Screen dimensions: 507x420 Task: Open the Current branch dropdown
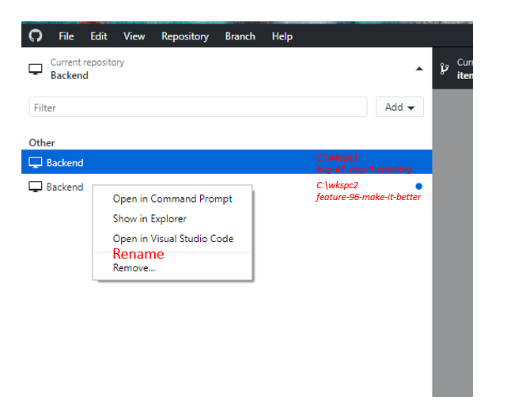coord(452,68)
